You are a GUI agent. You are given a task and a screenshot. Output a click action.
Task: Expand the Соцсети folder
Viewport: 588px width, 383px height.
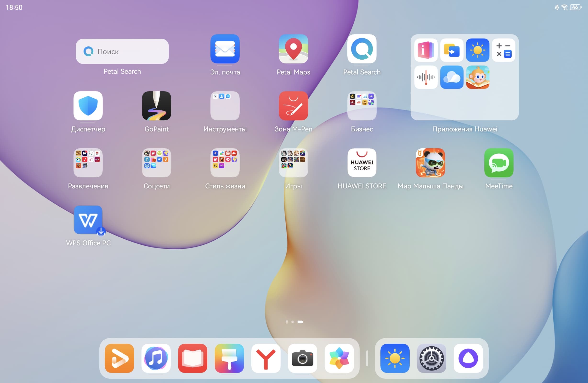pos(156,163)
